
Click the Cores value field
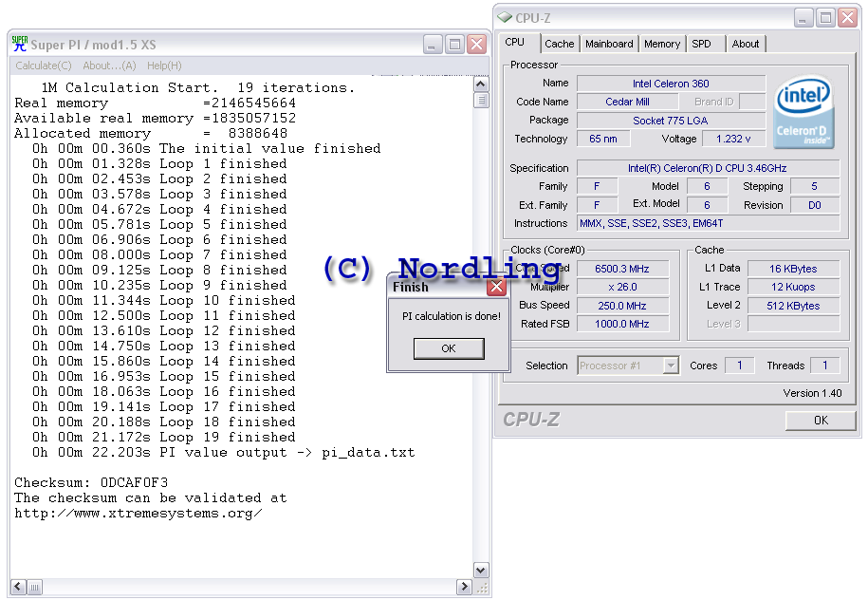(739, 366)
